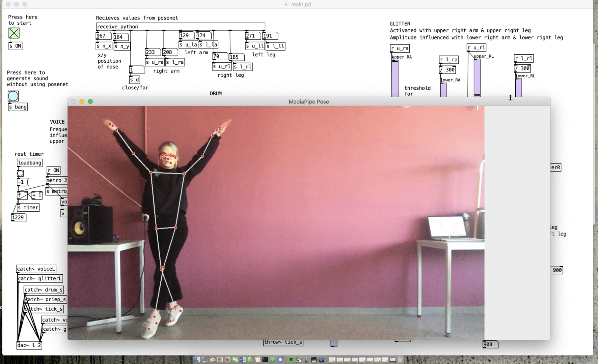Select the receive_python object box
Viewport: 598px width, 364px height.
tap(180, 27)
